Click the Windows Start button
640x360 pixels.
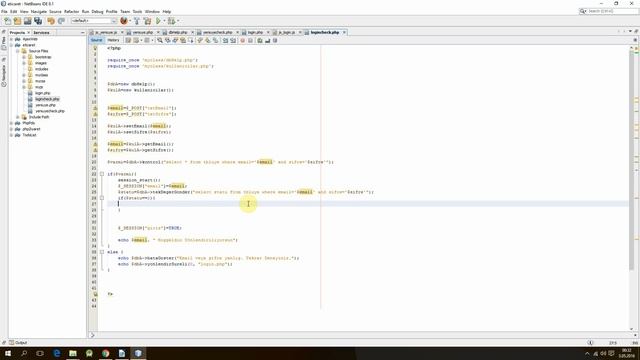[x=8, y=353]
